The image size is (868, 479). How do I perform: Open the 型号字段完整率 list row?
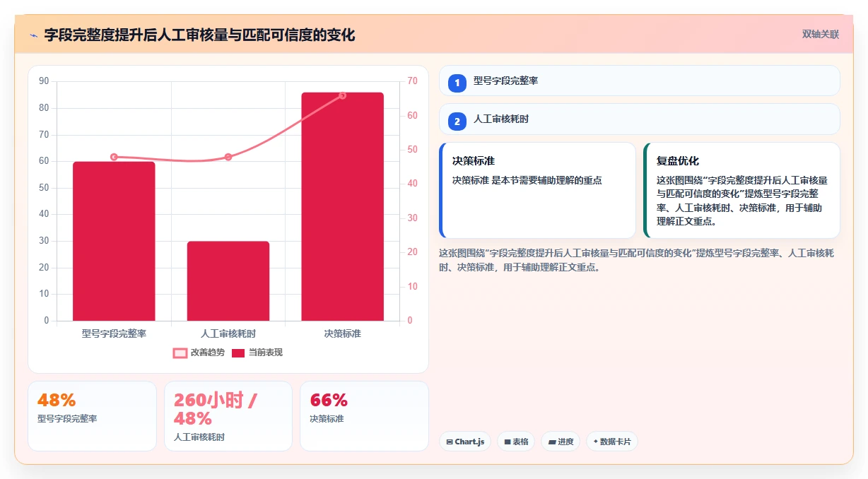click(x=639, y=81)
